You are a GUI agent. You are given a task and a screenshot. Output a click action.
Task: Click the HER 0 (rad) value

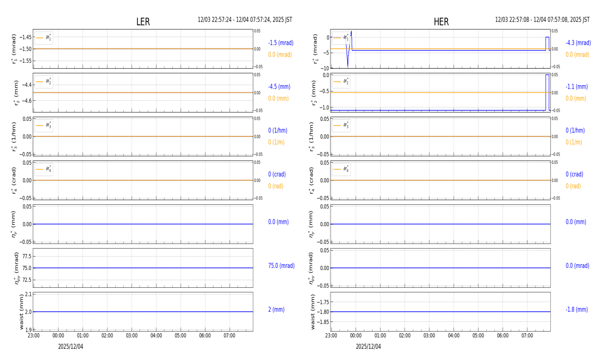[573, 186]
